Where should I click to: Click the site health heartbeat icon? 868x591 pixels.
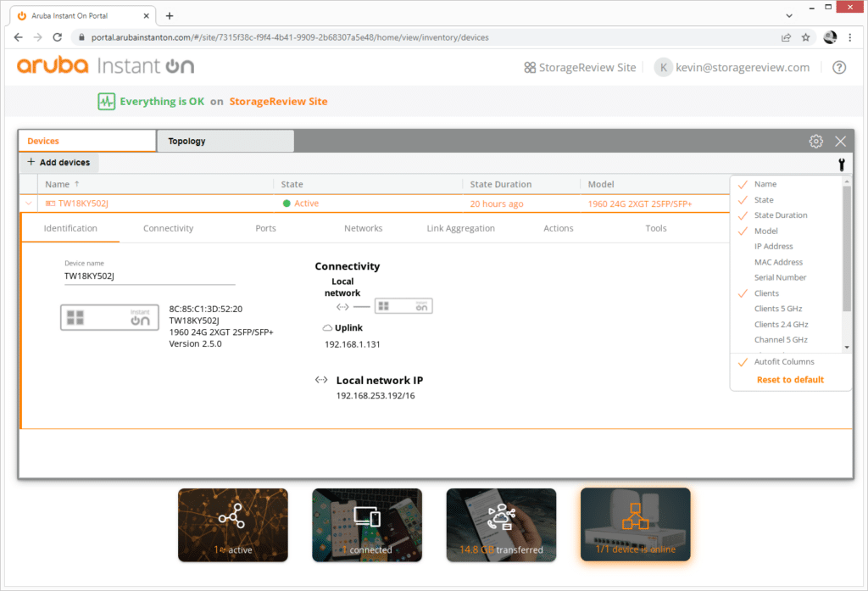106,102
